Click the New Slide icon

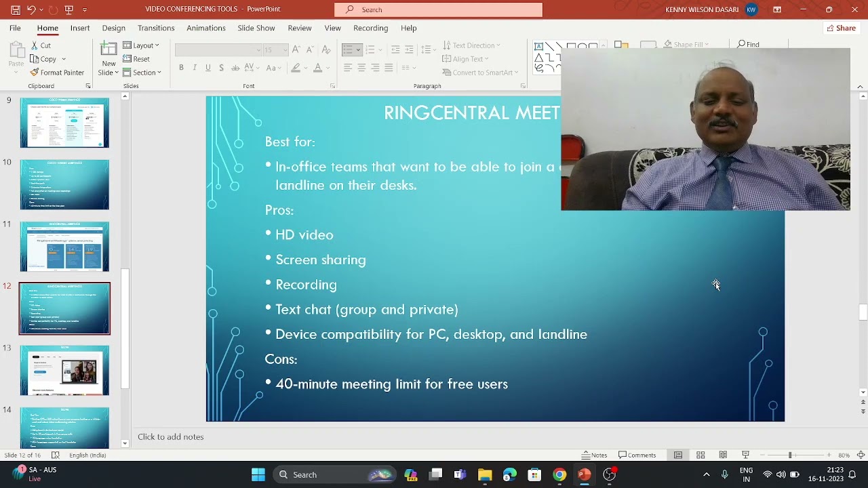(x=108, y=49)
